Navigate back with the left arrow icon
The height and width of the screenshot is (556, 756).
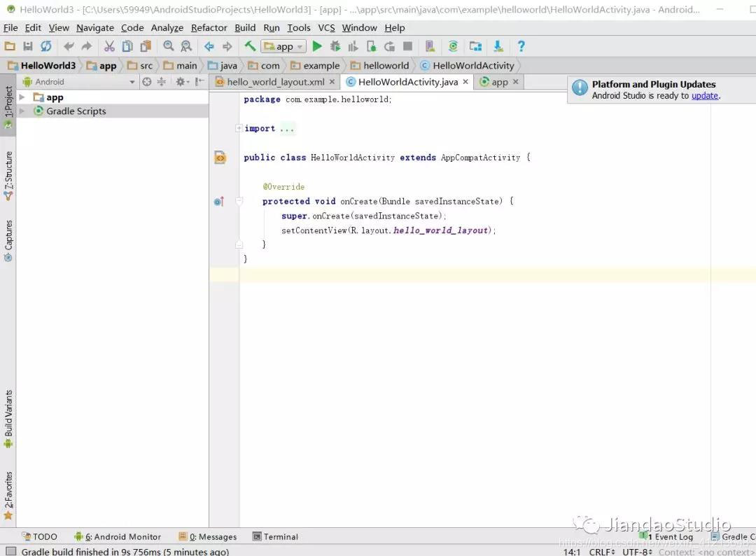pos(209,46)
